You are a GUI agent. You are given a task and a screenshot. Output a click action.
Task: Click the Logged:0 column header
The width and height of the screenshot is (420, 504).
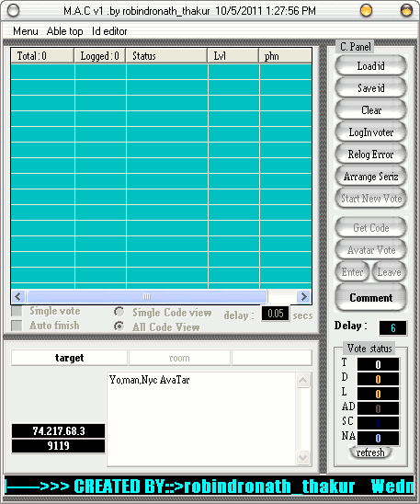tap(100, 56)
